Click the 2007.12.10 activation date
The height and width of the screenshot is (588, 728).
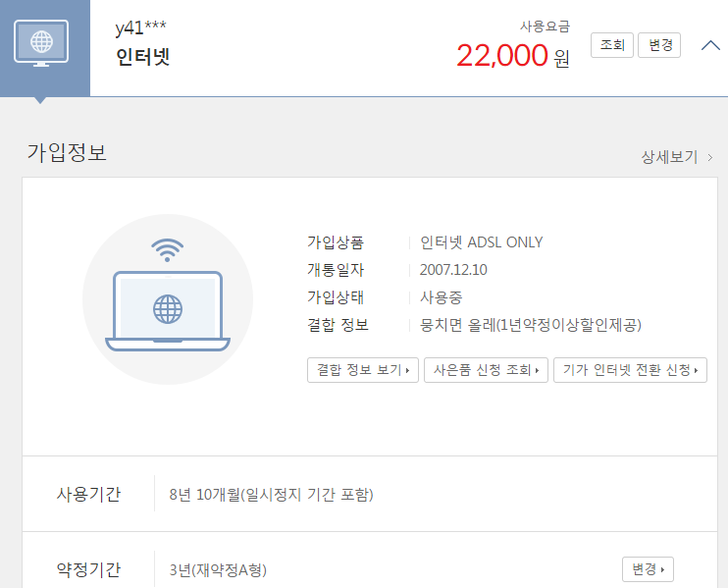(x=452, y=270)
